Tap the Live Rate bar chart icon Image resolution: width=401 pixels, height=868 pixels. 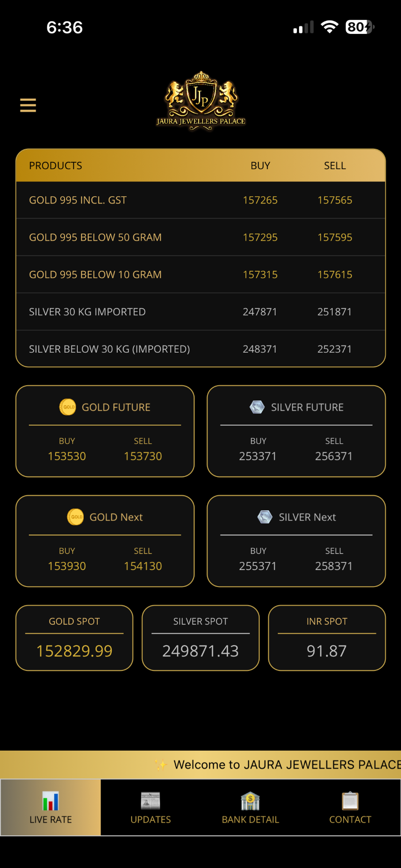point(51,801)
